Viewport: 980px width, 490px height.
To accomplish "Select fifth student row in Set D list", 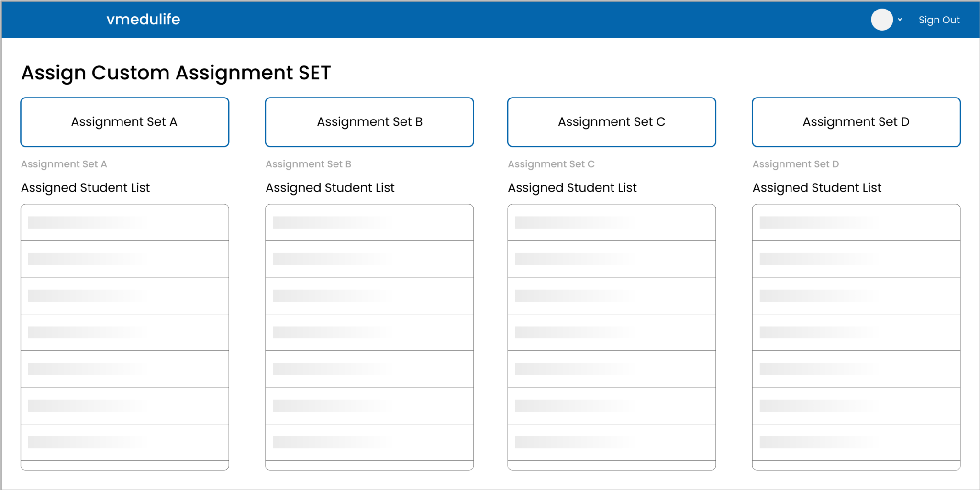I will coord(856,369).
